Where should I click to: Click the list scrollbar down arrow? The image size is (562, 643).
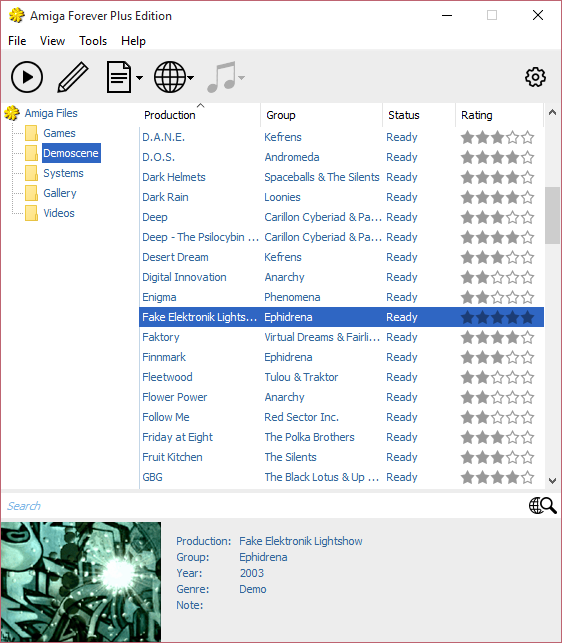552,481
